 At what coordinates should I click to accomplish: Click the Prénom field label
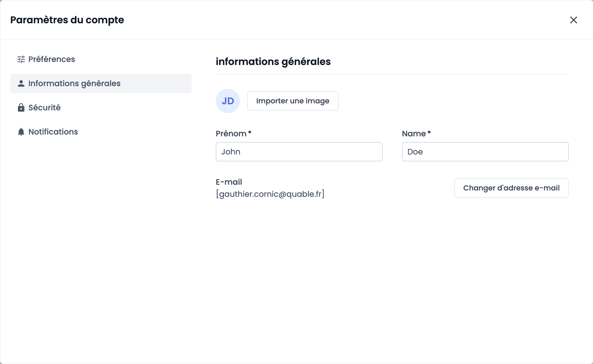pos(231,134)
